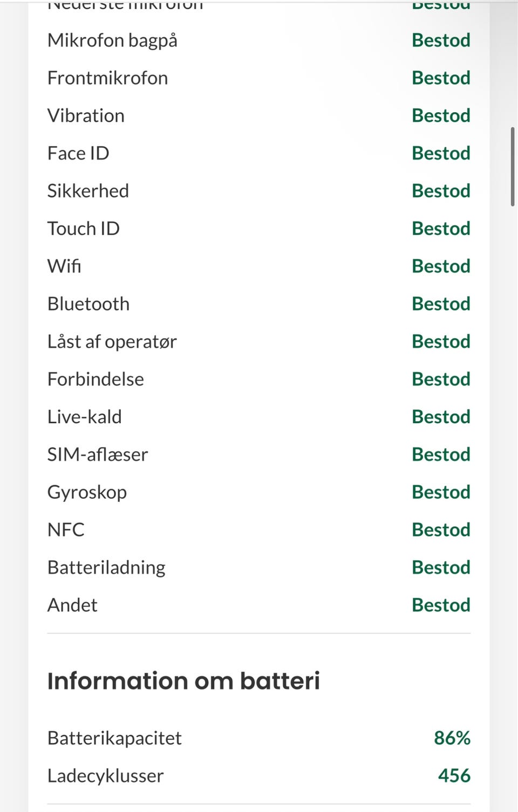
Task: Tap the "Face ID" test label
Action: (x=78, y=154)
